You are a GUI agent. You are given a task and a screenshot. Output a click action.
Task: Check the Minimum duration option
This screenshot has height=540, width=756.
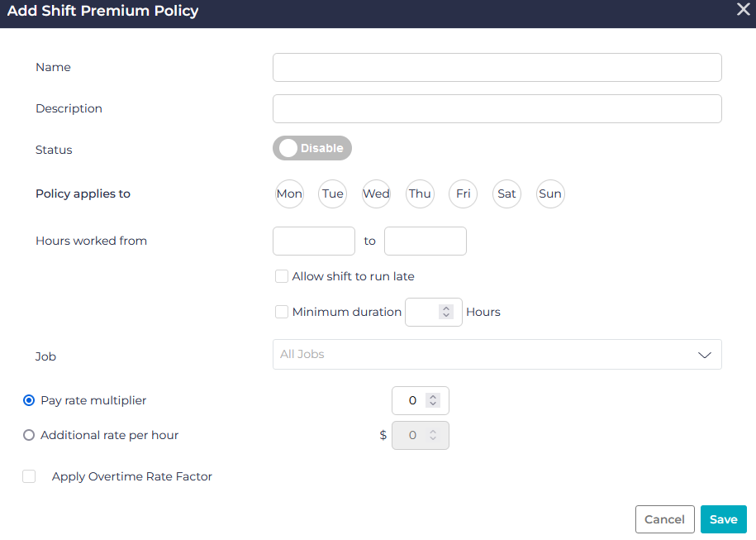[282, 312]
